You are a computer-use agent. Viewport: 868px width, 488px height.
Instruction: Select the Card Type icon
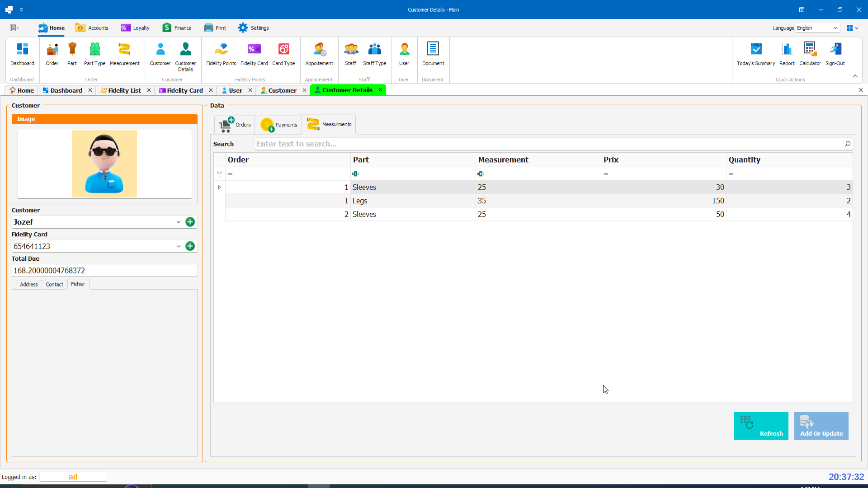283,54
